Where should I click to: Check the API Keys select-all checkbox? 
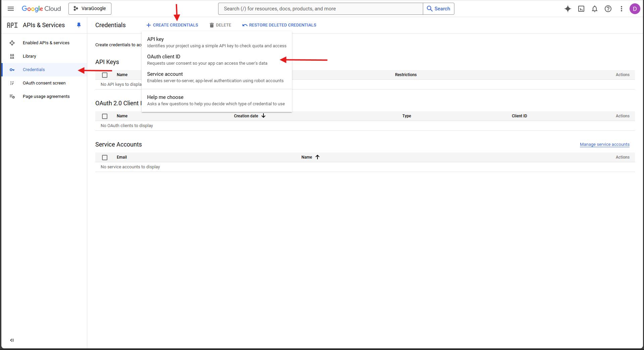[105, 75]
